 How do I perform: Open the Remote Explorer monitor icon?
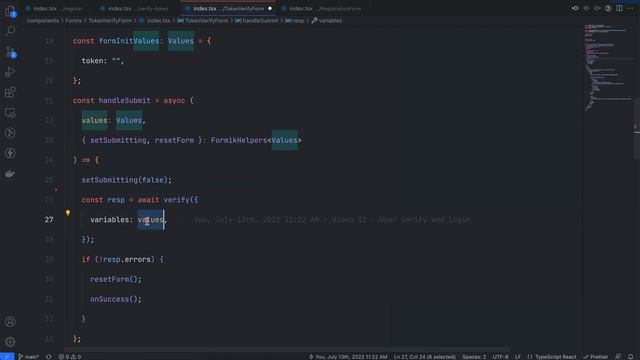pyautogui.click(x=10, y=113)
